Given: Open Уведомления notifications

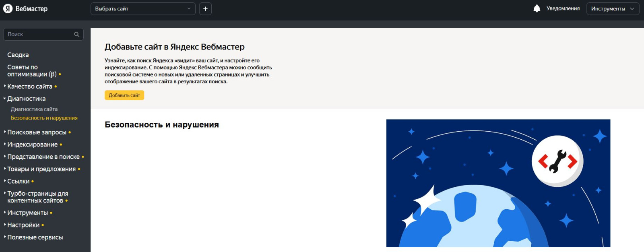Looking at the screenshot, I should 563,8.
